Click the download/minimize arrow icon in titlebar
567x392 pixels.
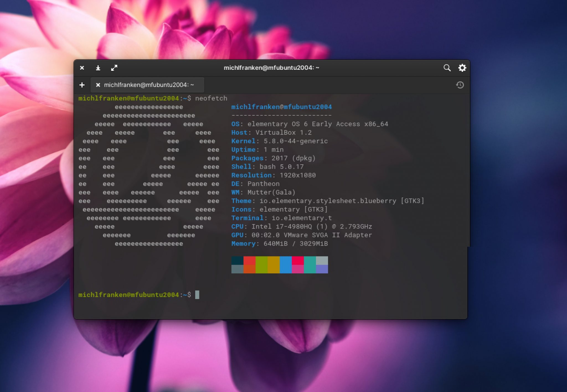click(98, 68)
